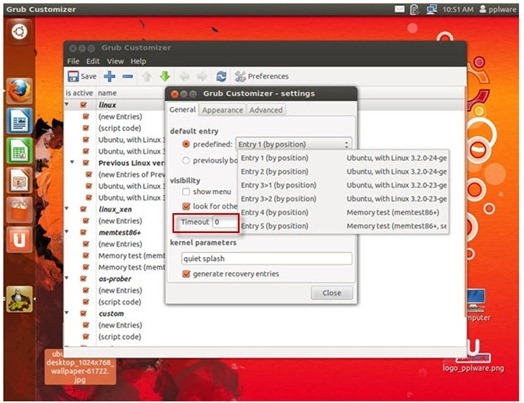Viewport: 524px width, 403px height.
Task: Click the Close button in settings
Action: pyautogui.click(x=332, y=293)
